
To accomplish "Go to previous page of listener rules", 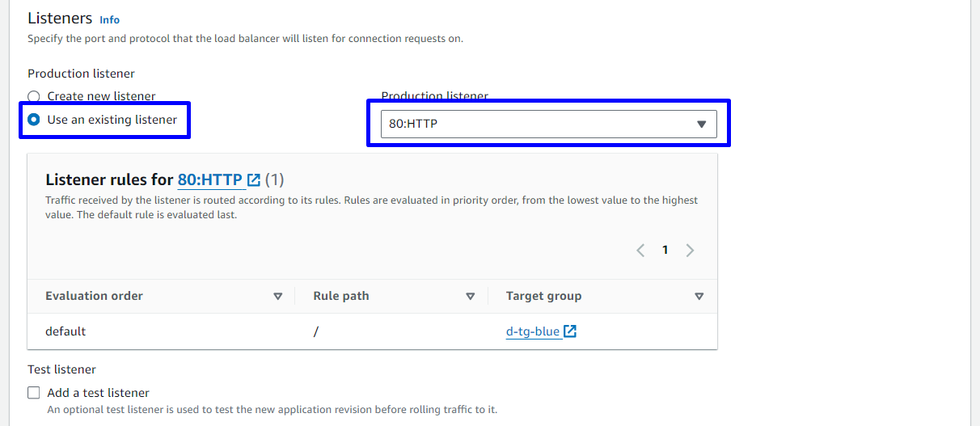I will [x=640, y=250].
